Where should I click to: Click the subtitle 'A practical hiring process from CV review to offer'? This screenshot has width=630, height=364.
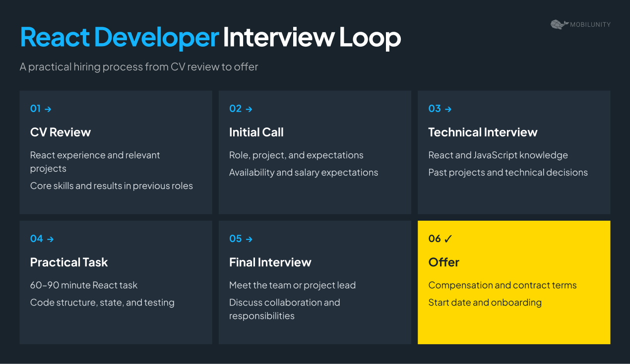139,66
